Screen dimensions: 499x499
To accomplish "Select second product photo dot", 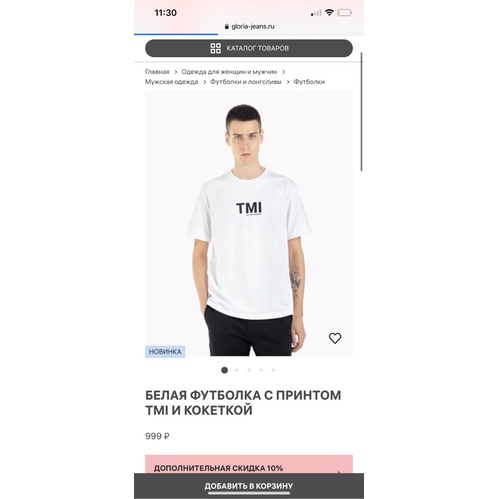I will pyautogui.click(x=237, y=370).
